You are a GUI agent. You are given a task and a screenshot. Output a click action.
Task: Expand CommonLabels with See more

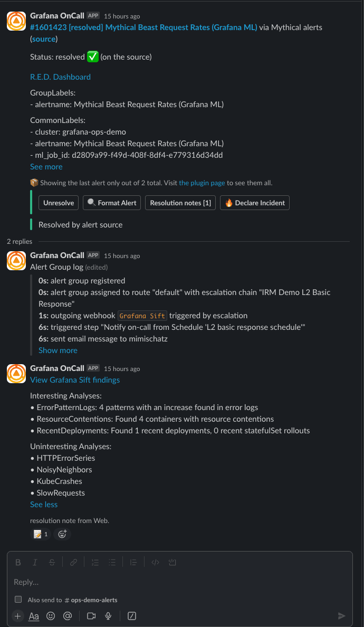[x=46, y=166]
